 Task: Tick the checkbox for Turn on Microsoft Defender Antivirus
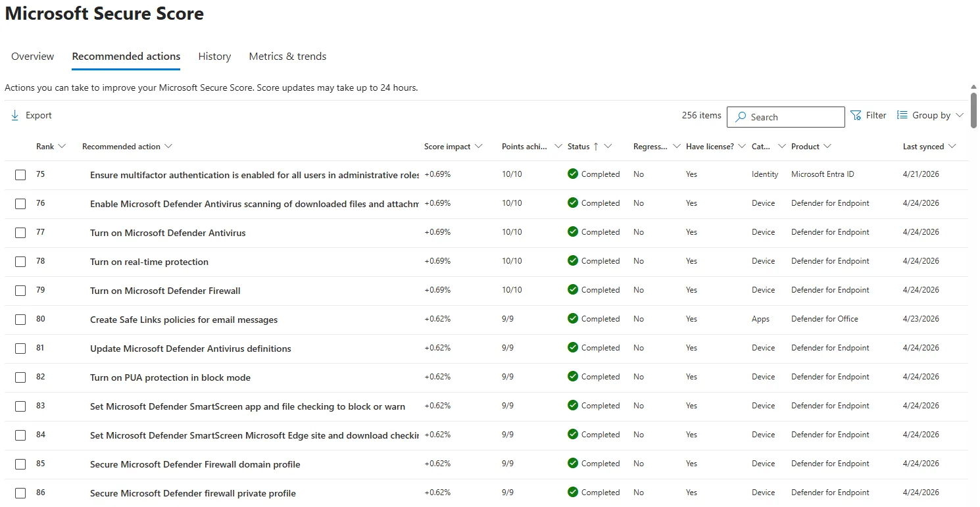20,233
